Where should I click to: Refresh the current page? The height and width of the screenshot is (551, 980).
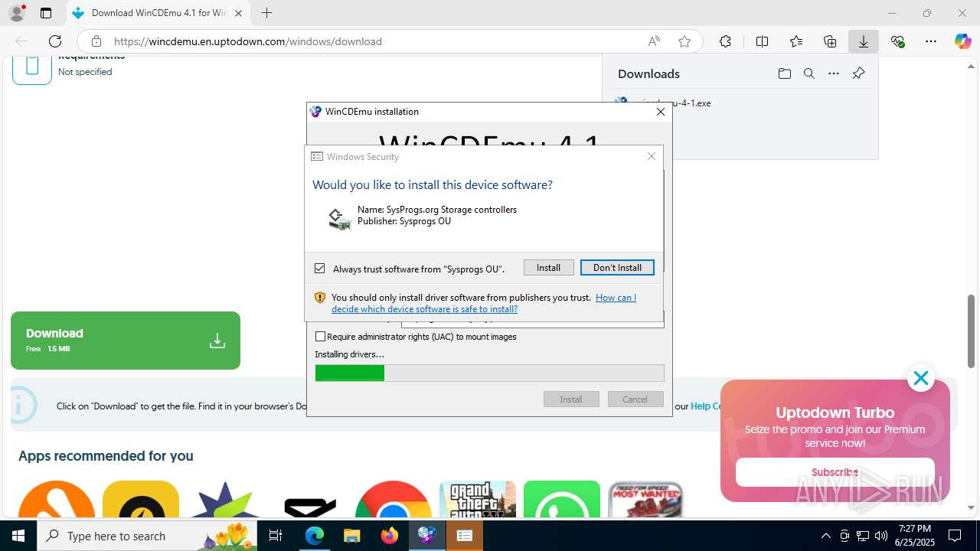tap(55, 41)
